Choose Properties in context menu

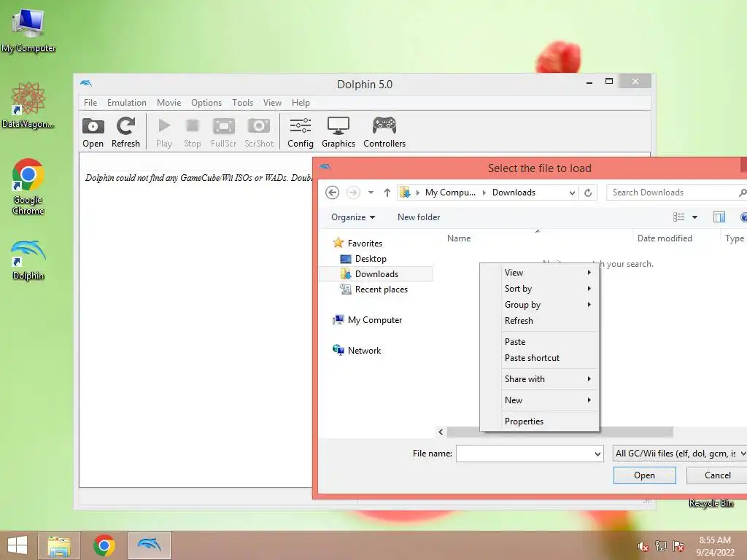pyautogui.click(x=539, y=421)
